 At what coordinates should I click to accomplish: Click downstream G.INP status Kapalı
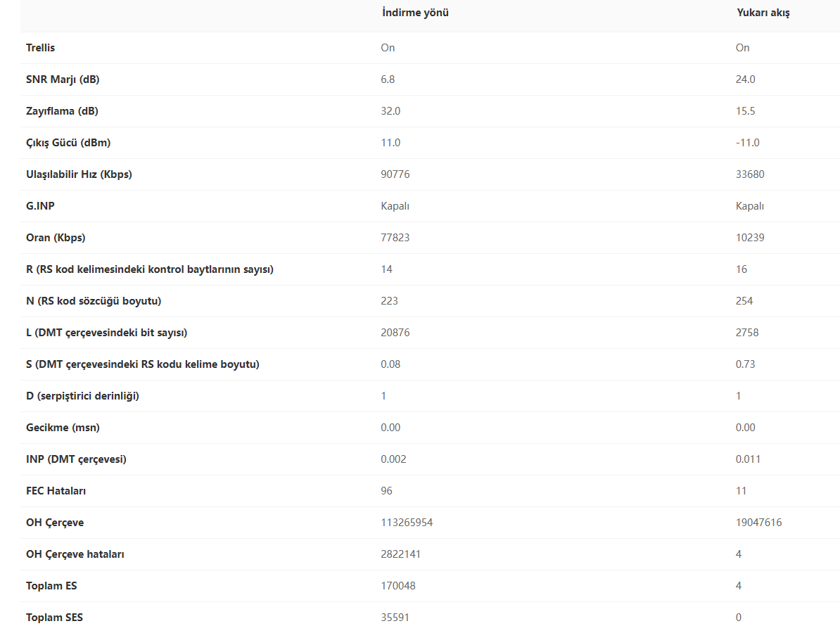[395, 206]
